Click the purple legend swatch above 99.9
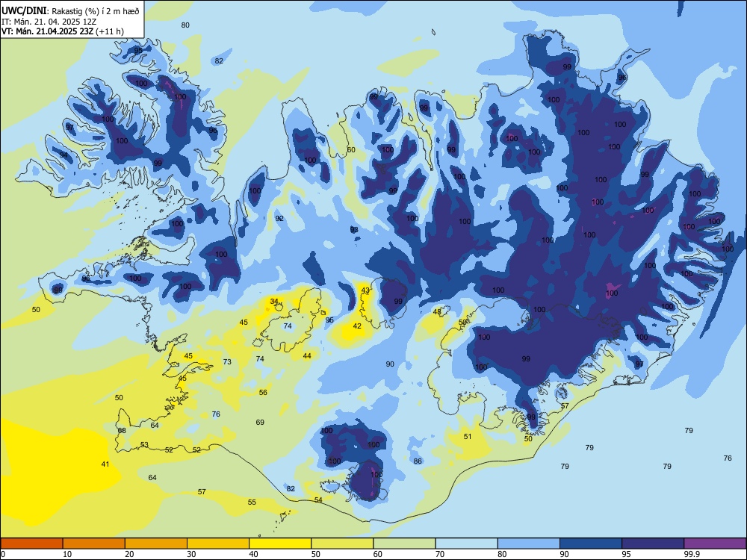 coord(715,544)
